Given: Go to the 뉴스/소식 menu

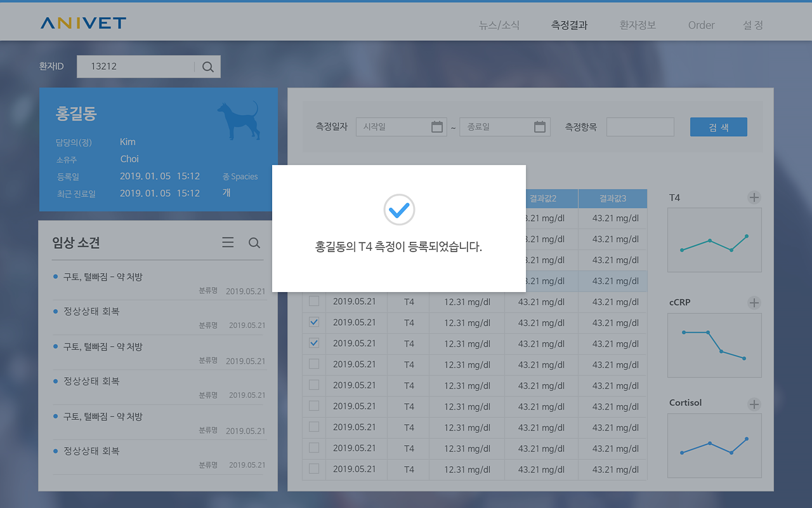Looking at the screenshot, I should click(499, 25).
